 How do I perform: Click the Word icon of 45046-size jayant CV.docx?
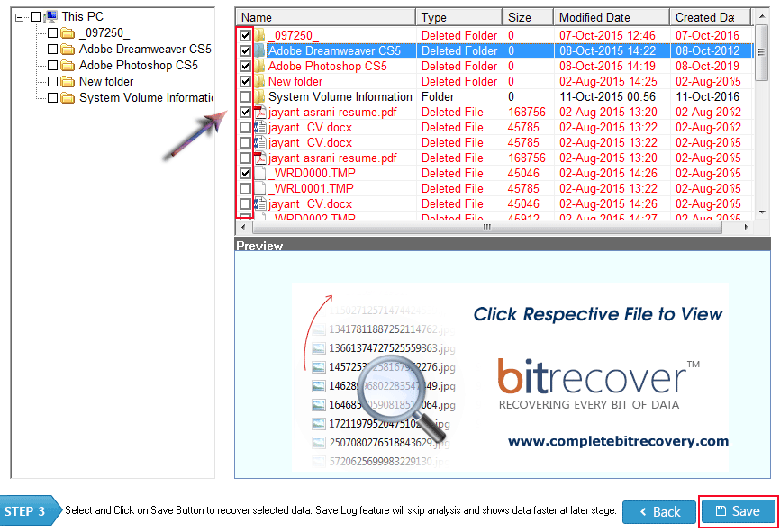tap(260, 203)
